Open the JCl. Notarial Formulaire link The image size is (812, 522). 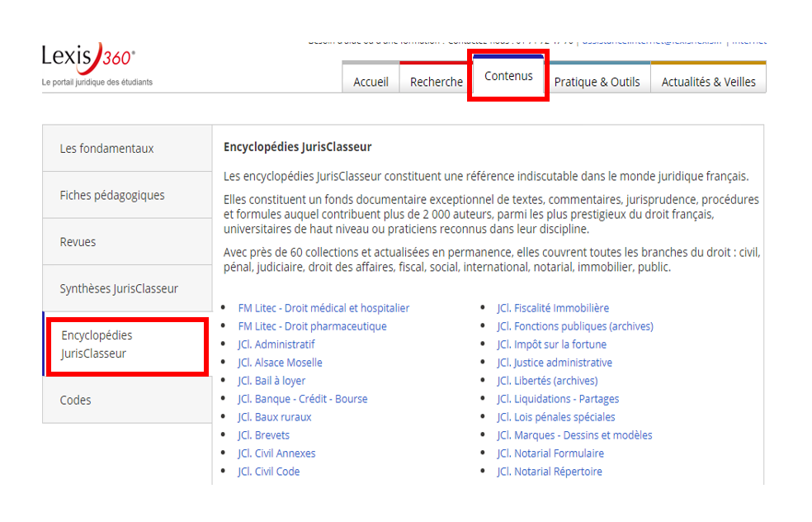[550, 453]
